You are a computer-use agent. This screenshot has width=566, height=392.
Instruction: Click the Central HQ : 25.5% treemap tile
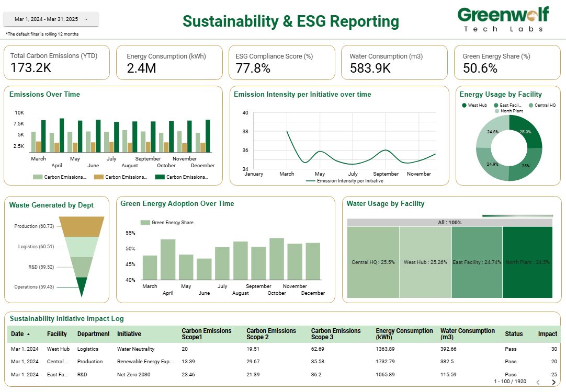[373, 262]
